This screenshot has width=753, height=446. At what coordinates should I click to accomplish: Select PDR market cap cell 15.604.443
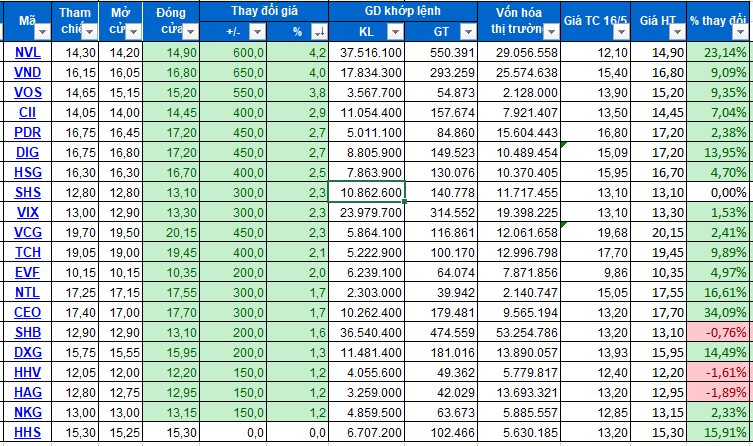[519, 133]
